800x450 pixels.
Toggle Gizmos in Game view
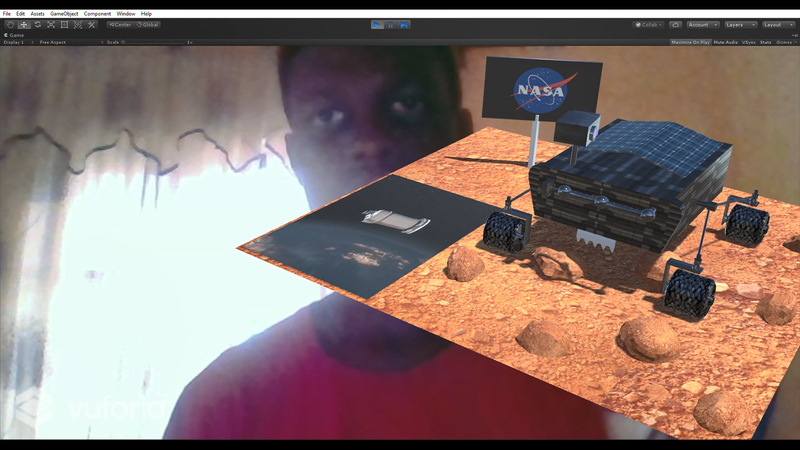coord(784,42)
